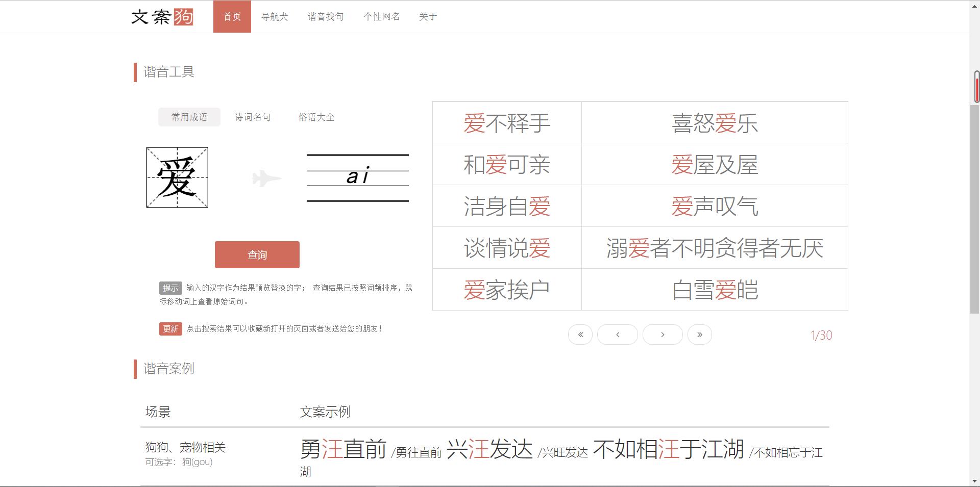980x487 pixels.
Task: Click the character box showing 爱
Action: click(177, 177)
